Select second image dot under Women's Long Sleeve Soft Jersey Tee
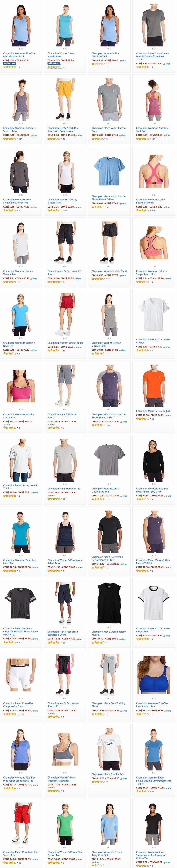This screenshot has height=868, width=177. coord(21,195)
